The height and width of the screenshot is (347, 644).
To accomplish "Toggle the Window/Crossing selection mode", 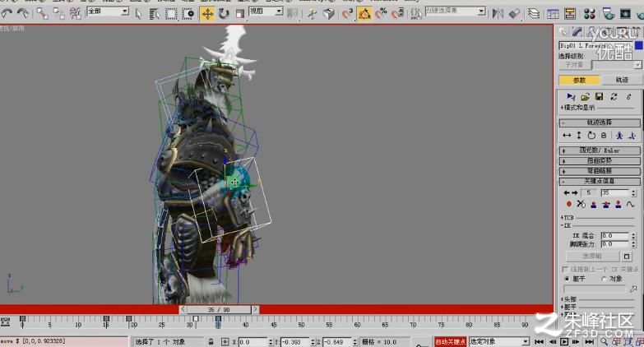I will 188,14.
